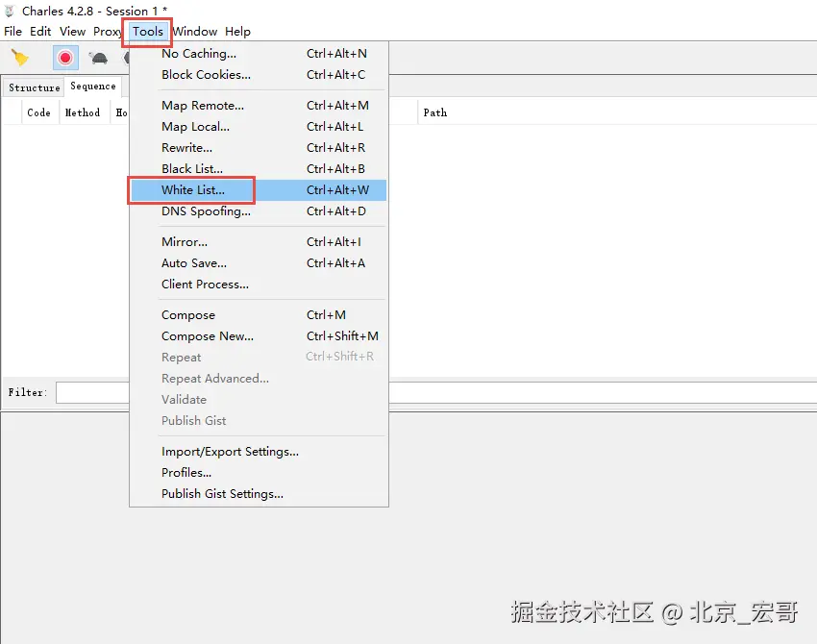Open the Window menu
This screenshot has width=817, height=644.
coord(194,32)
